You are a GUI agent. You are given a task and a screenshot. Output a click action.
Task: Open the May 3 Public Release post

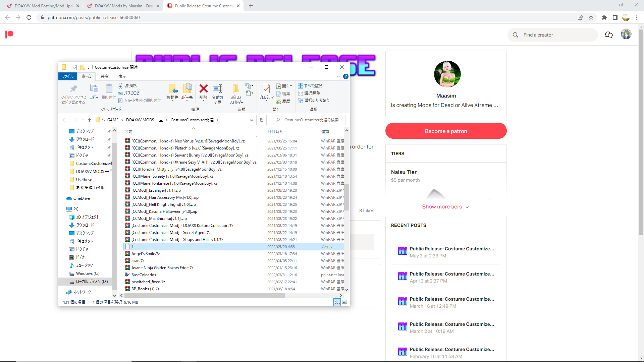pos(446,252)
